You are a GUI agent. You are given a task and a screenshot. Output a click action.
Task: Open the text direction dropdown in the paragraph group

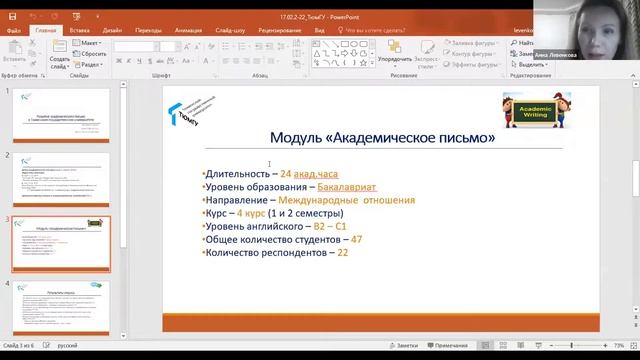pyautogui.click(x=297, y=43)
